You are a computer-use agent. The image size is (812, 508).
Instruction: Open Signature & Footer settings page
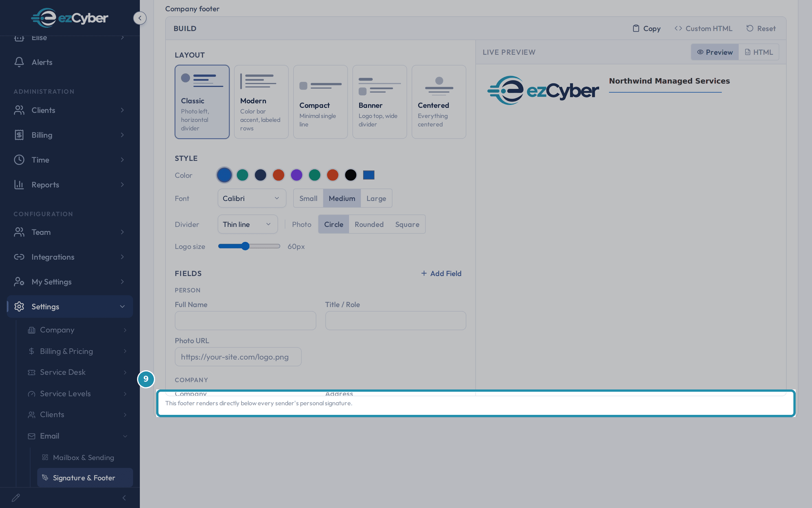click(85, 478)
